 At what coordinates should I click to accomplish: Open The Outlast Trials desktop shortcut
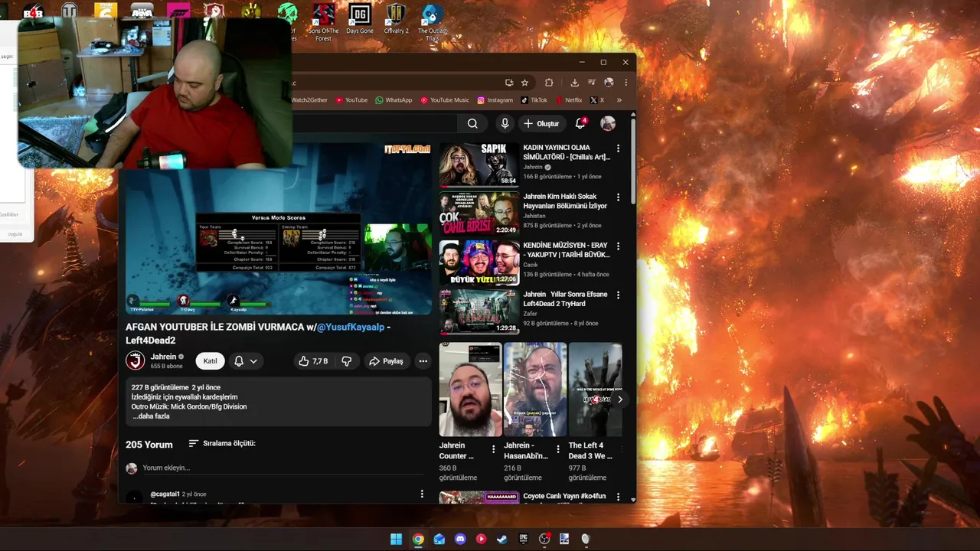click(x=433, y=22)
